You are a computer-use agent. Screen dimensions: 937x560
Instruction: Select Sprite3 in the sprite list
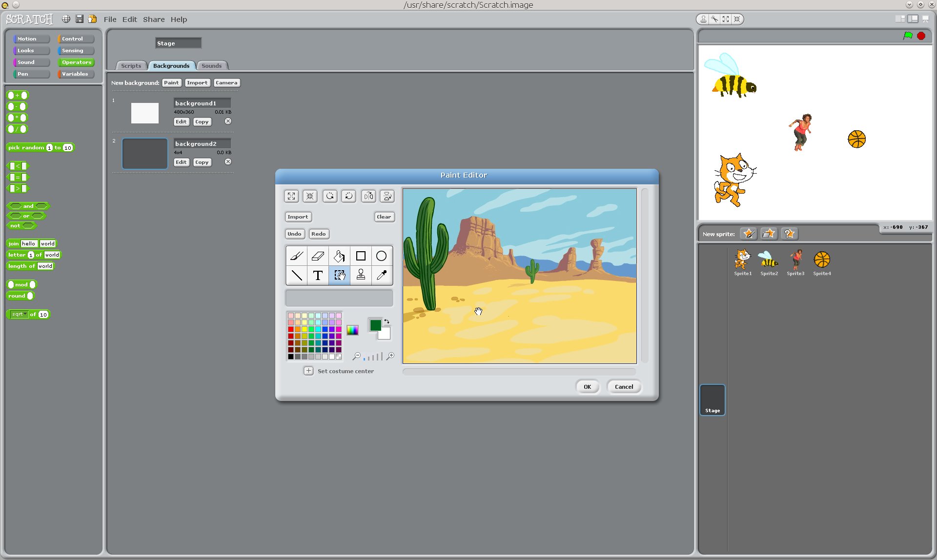pyautogui.click(x=795, y=262)
